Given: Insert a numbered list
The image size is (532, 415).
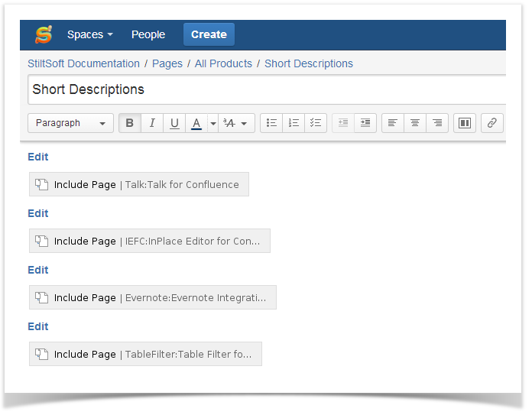Looking at the screenshot, I should [x=294, y=123].
